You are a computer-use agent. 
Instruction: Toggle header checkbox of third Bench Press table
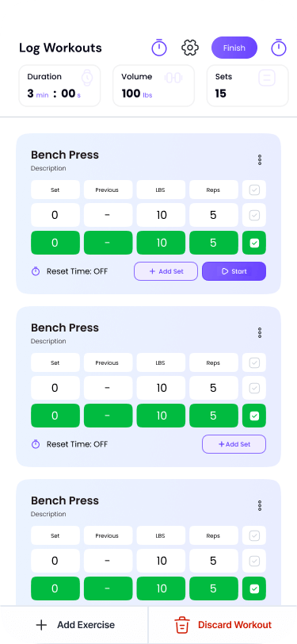click(x=254, y=535)
